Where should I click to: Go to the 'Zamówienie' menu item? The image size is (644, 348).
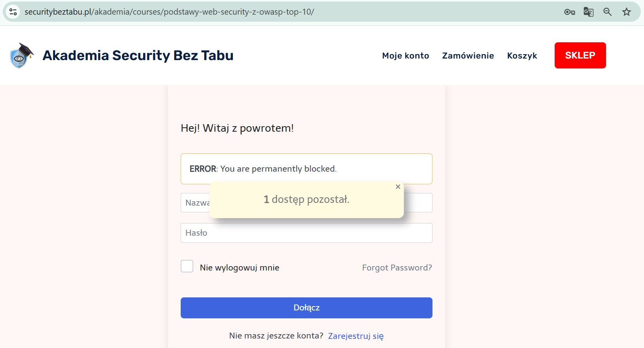468,56
